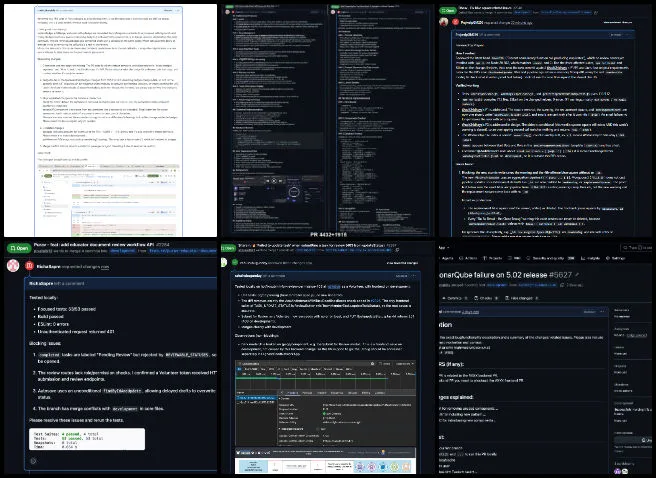Open the Wiki tab in SonarQube PR window
This screenshot has height=478, width=656.
pyautogui.click(x=515, y=258)
